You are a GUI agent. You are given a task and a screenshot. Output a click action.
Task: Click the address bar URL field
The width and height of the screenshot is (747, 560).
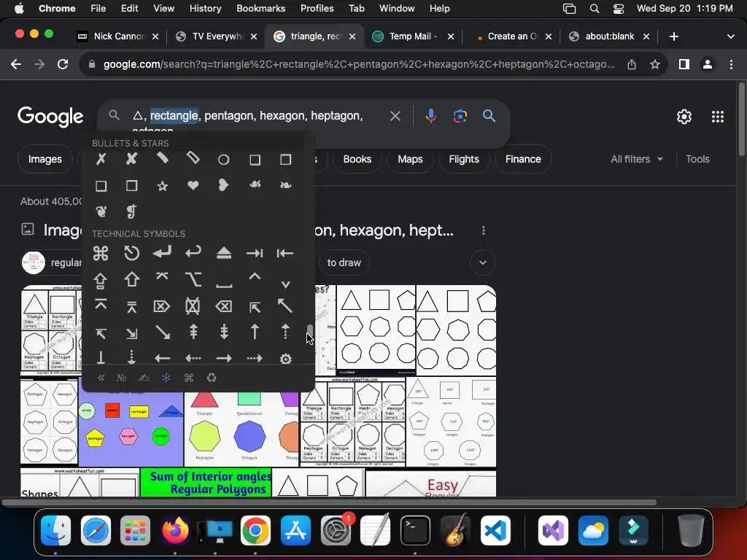tap(358, 64)
